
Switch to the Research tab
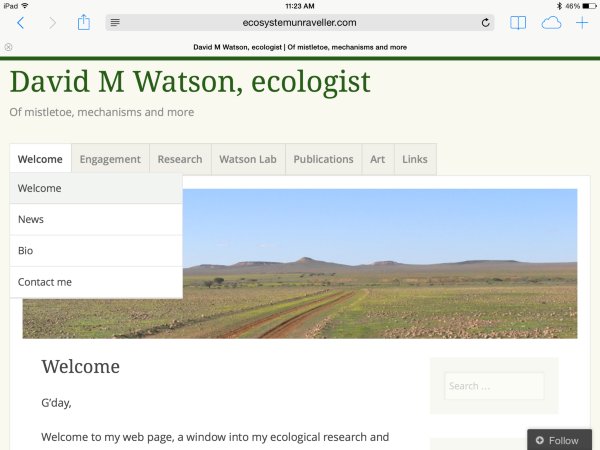[x=180, y=159]
